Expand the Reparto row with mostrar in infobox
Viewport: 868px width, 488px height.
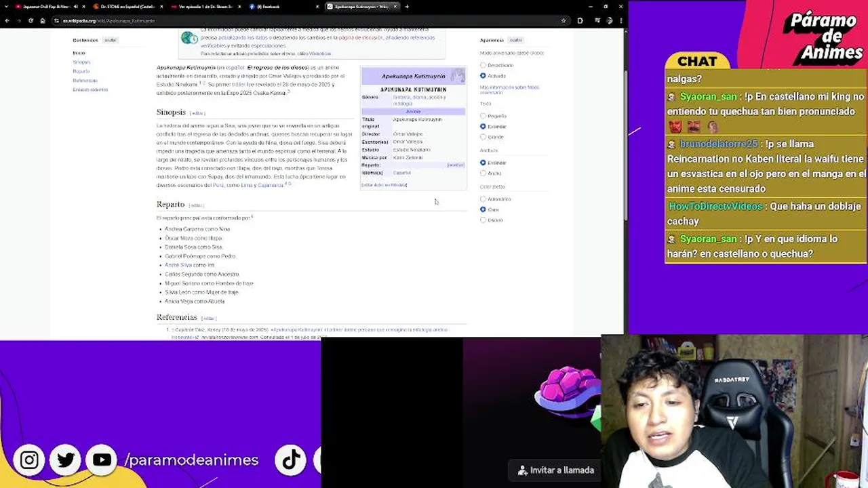point(456,165)
